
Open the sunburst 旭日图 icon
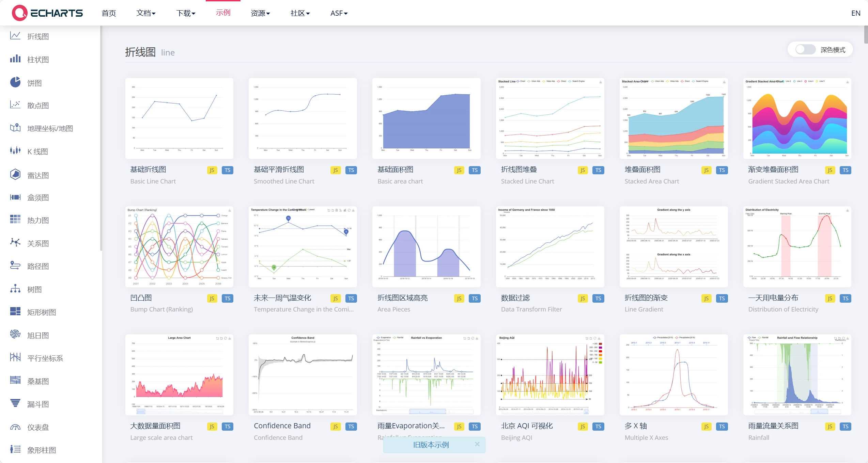pyautogui.click(x=15, y=334)
